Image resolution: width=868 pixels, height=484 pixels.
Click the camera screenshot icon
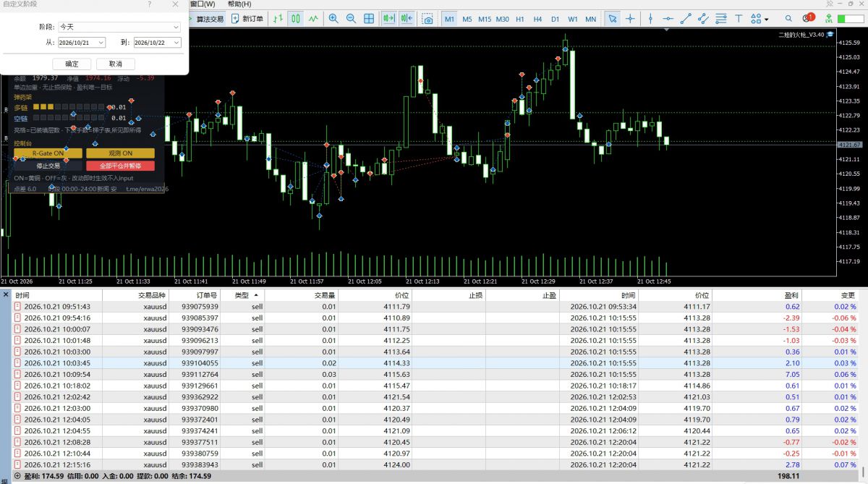428,19
